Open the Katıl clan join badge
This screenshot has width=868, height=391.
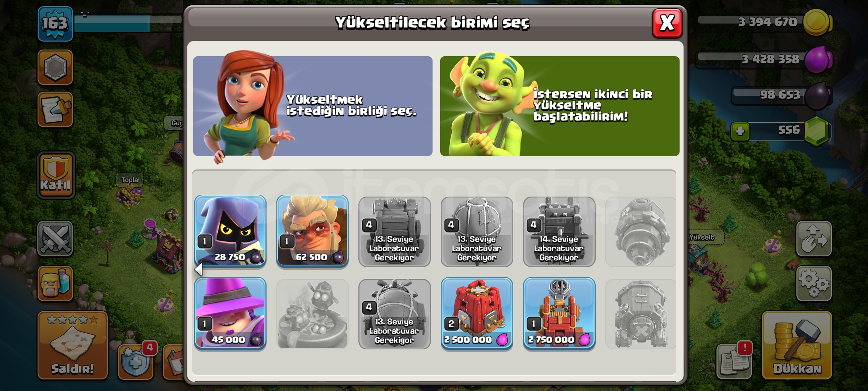point(56,175)
